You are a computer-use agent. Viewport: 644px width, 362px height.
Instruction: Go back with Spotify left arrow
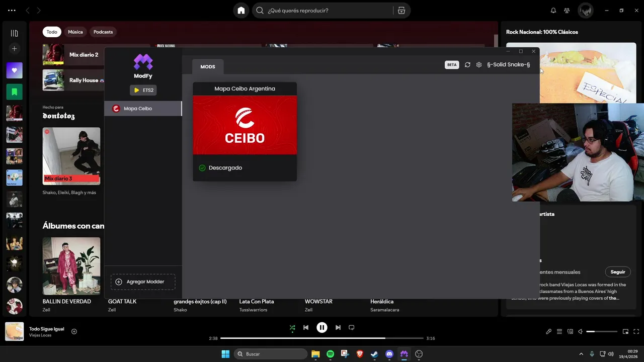28,11
